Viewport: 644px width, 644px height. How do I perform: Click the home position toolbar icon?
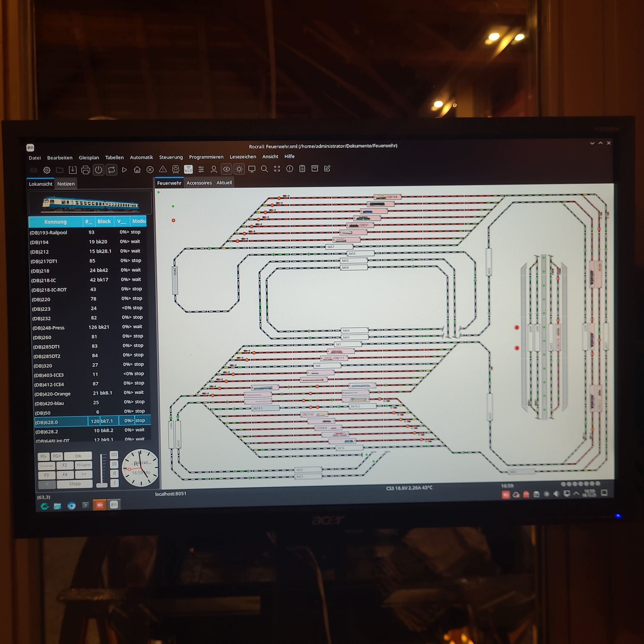point(137,170)
